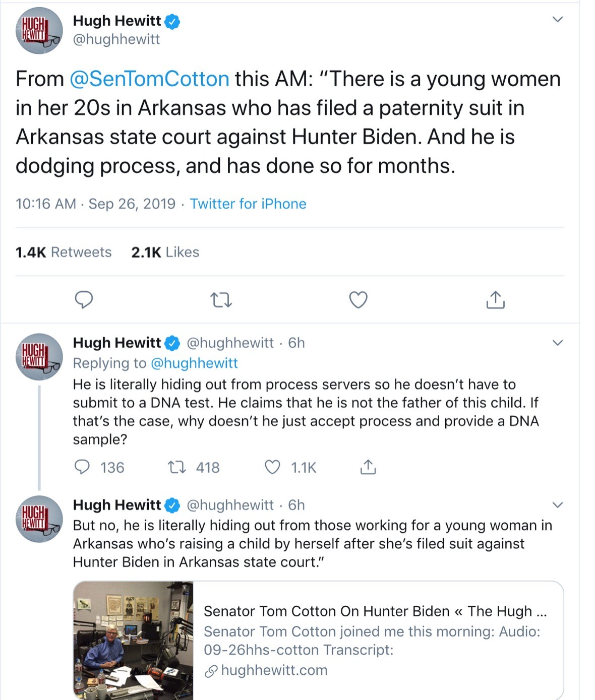
Task: Open the studio photo thumbnail in link card
Action: (x=134, y=640)
